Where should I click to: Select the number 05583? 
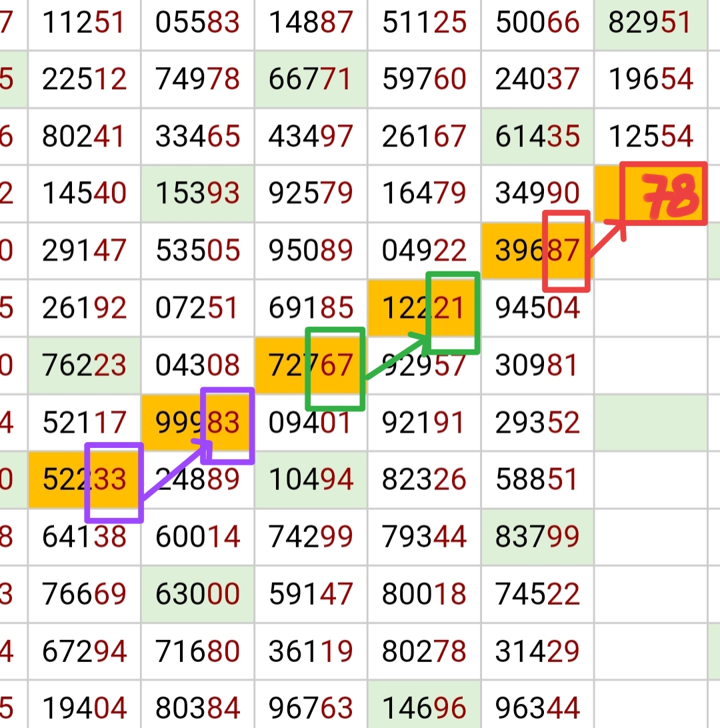[197, 22]
